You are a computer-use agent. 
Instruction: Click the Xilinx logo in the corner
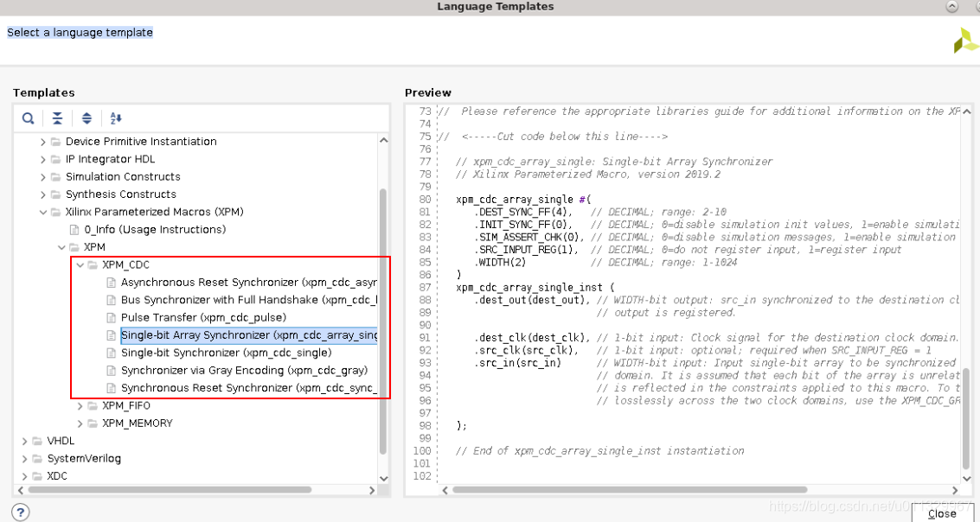coord(964,38)
